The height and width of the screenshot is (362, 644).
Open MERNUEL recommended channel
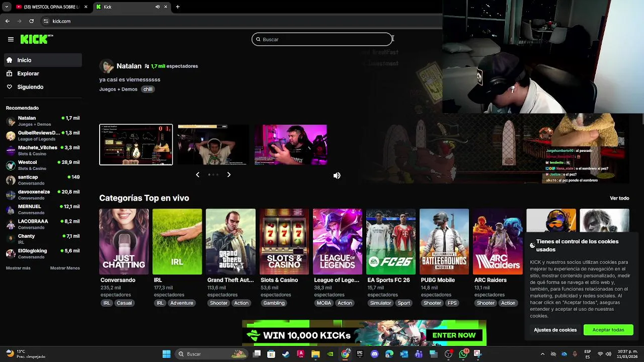click(43, 209)
